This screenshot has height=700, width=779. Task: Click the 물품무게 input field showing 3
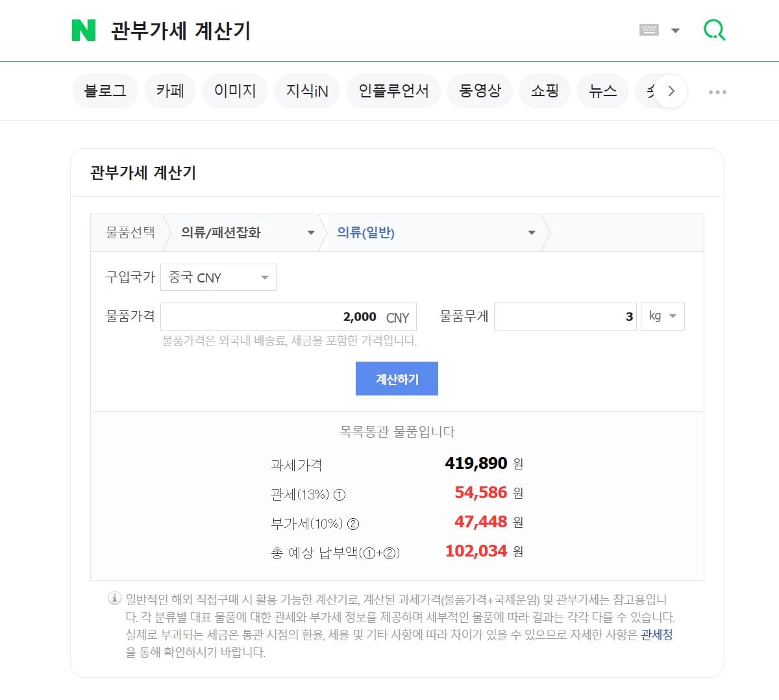point(565,316)
